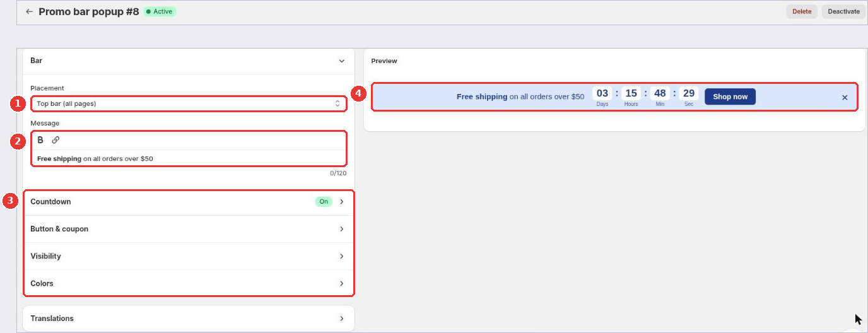Click the Promo bar popup #8 title
This screenshot has width=868, height=333.
click(x=88, y=11)
